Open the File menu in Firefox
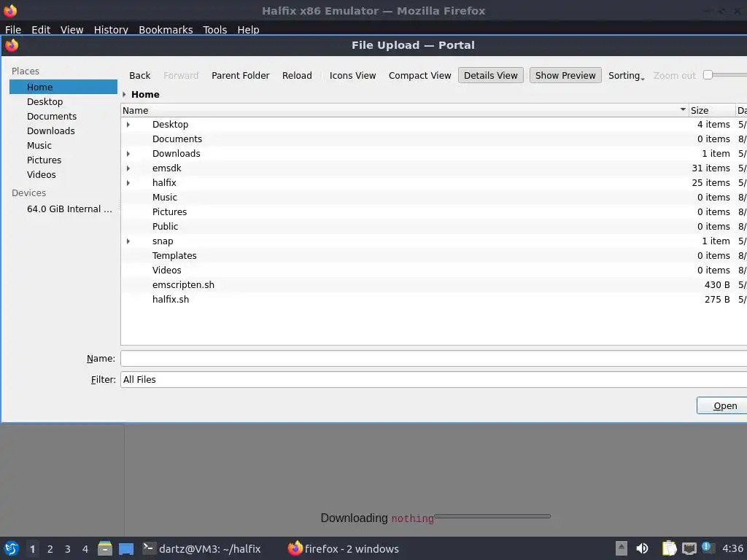Image resolution: width=747 pixels, height=560 pixels. pyautogui.click(x=13, y=29)
